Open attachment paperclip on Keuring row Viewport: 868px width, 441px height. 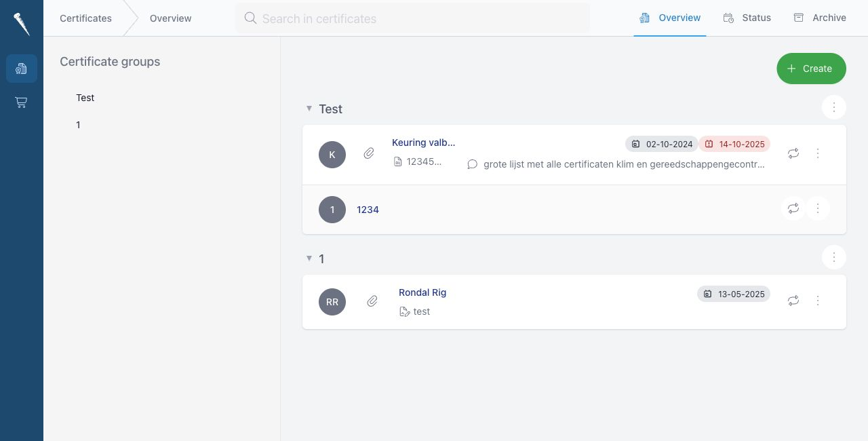coord(369,153)
